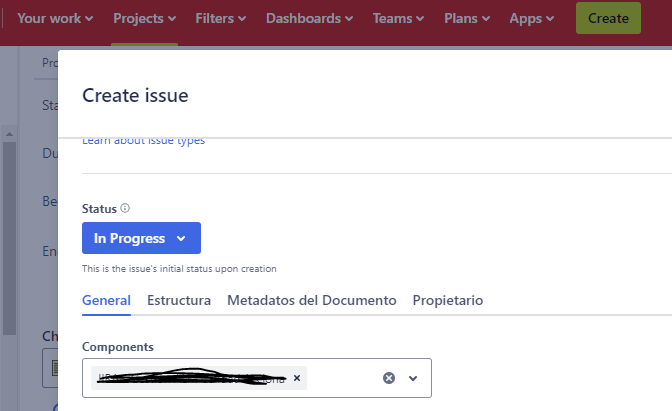Screen dimensions: 672x411
Task: Open the Dashboards menu
Action: click(x=309, y=18)
